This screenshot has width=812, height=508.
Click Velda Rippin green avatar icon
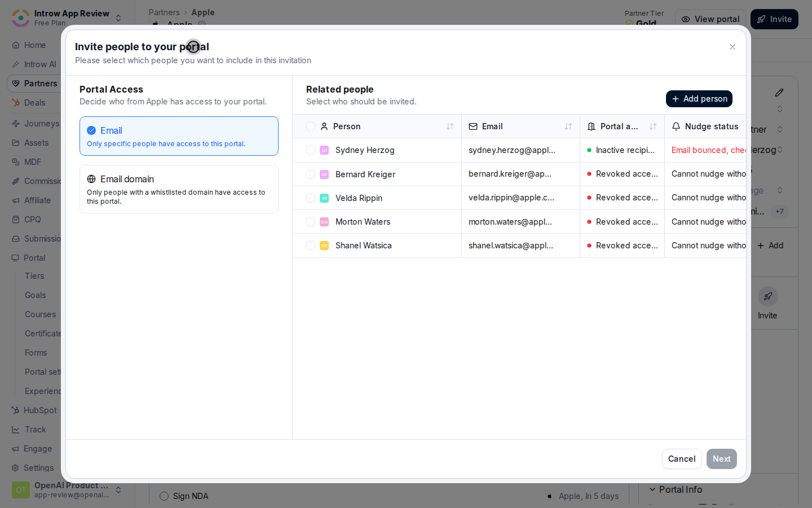click(324, 198)
